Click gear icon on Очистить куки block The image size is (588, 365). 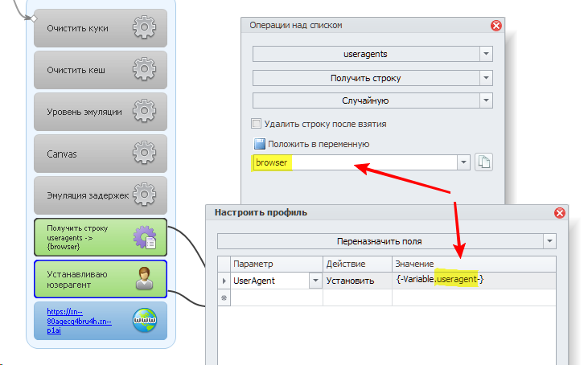tap(144, 27)
